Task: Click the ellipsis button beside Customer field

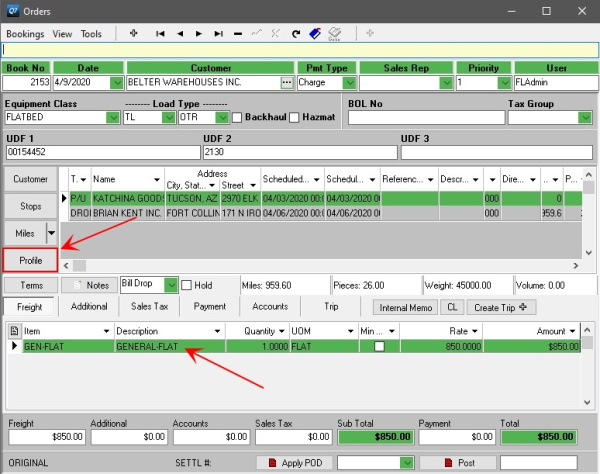Action: coord(288,82)
